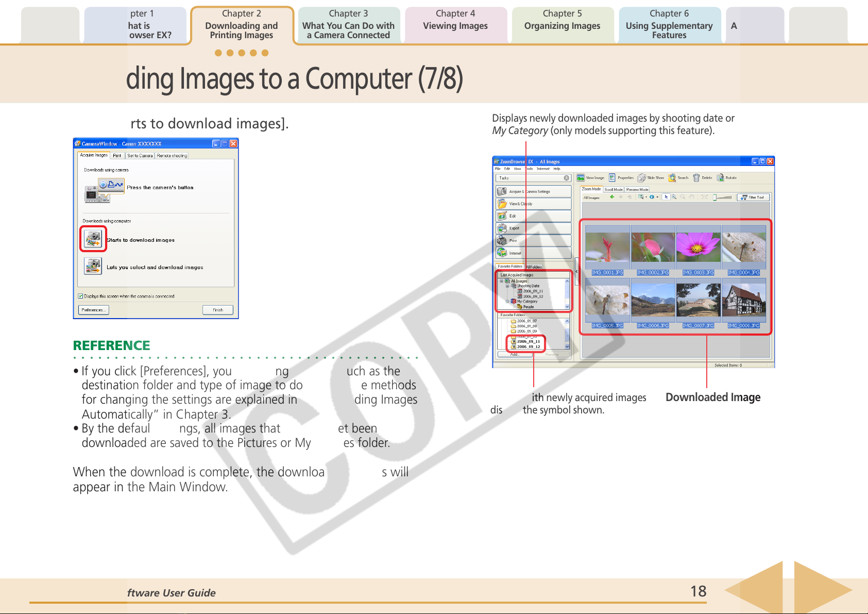Select thumbnail IMG_0003.JPG pink flower
This screenshot has height=614, width=868.
(698, 250)
